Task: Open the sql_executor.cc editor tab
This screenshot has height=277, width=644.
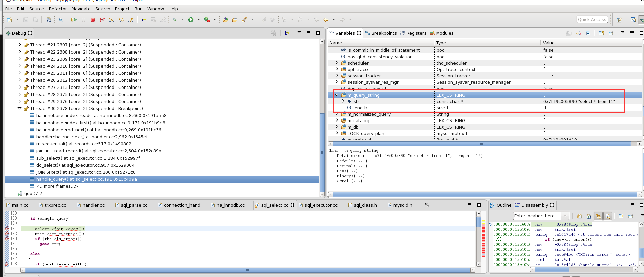Action: (321, 205)
